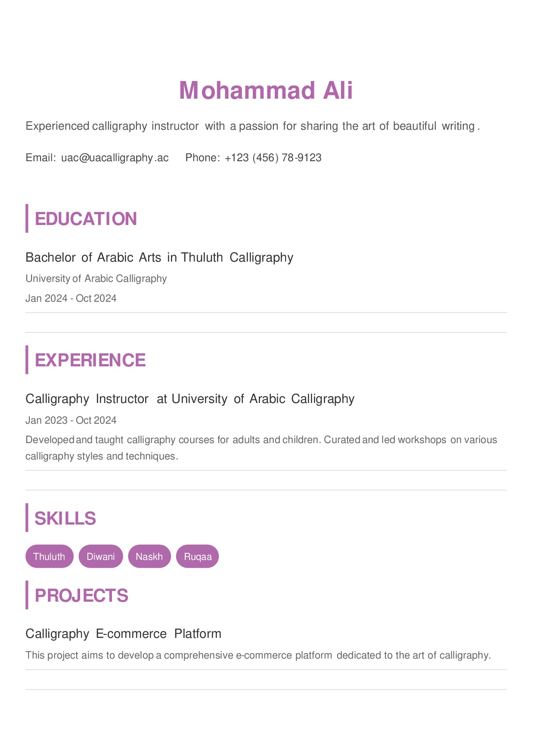Click the project description sentence
Screen dimensions: 534x756
pos(258,655)
